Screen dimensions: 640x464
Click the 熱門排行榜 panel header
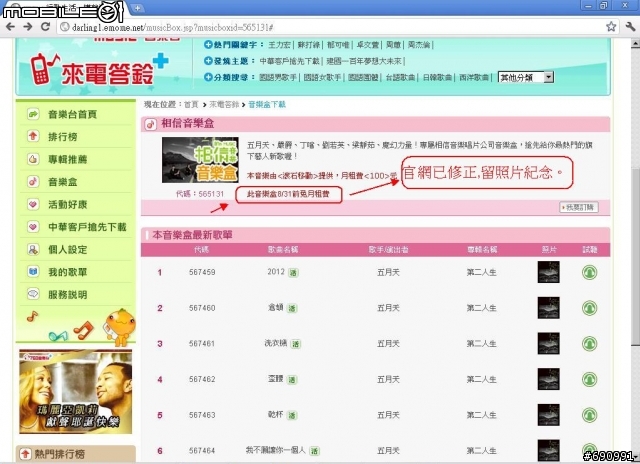(76, 454)
